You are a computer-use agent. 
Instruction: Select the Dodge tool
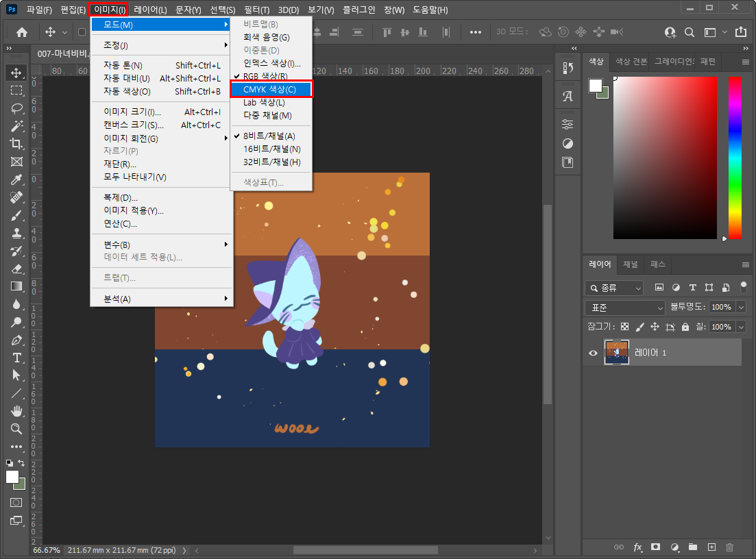(x=16, y=322)
